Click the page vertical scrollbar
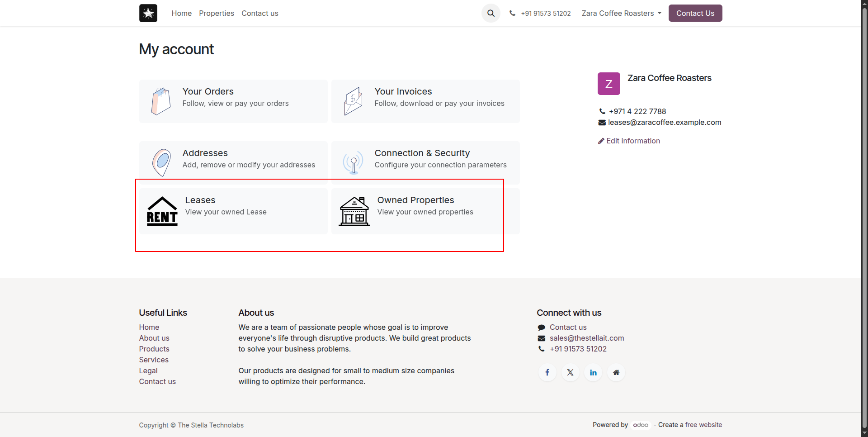Screen dimensions: 868x437 (864, 218)
